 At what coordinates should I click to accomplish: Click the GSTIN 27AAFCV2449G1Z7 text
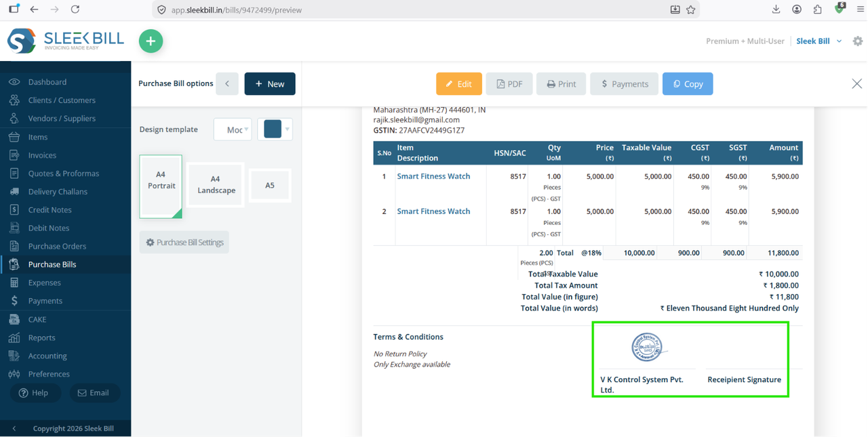tap(419, 130)
